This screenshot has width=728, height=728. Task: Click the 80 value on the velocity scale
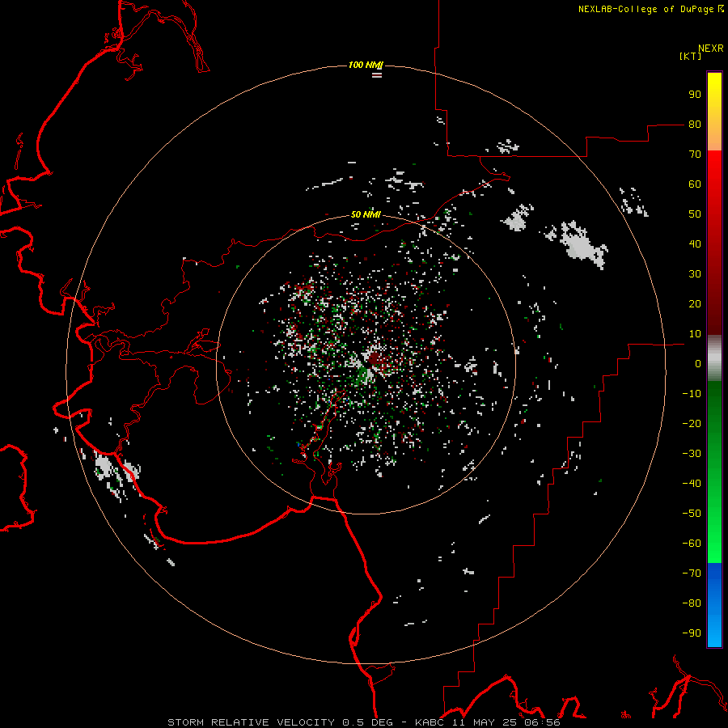(x=695, y=125)
